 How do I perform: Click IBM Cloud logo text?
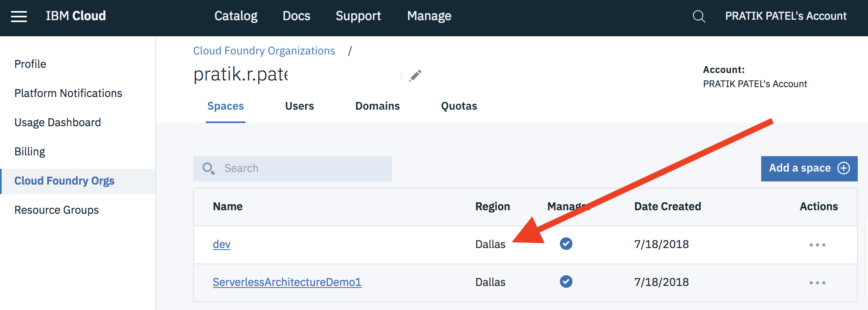point(76,16)
